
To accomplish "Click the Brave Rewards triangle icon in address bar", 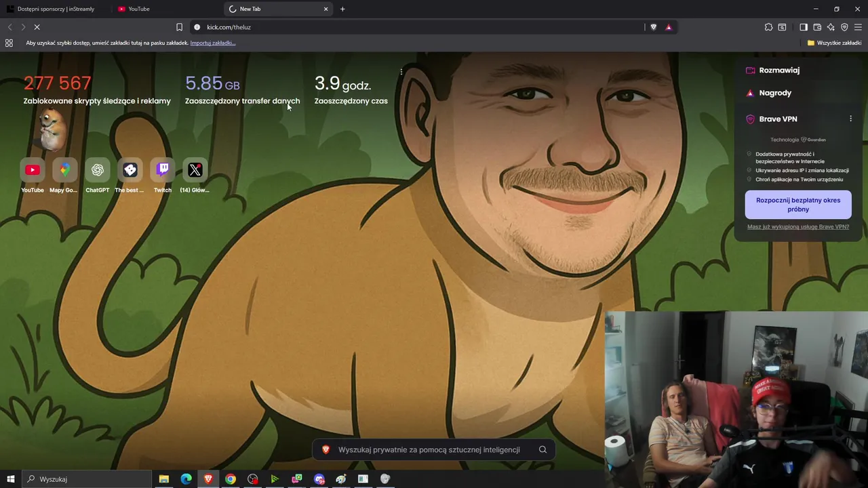I will [x=669, y=27].
